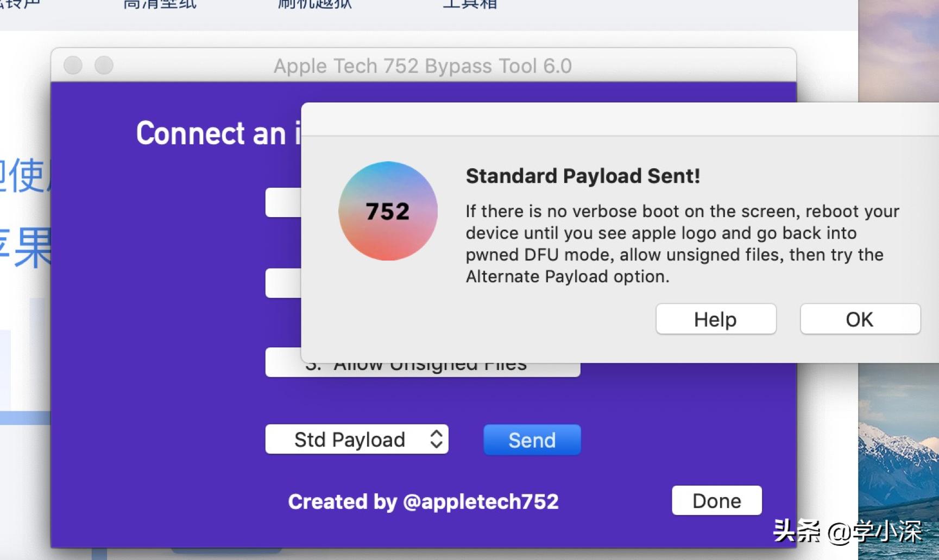Click the Standard Payload Sent! heading

583,176
